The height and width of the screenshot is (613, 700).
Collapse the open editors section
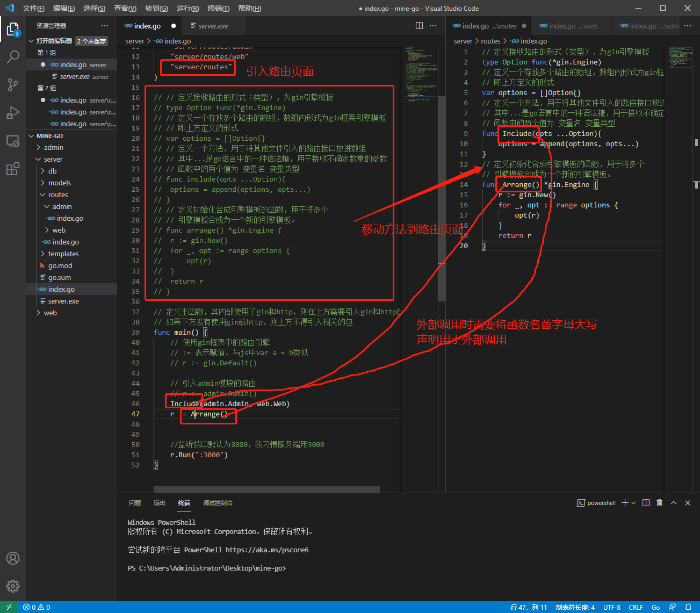click(32, 41)
